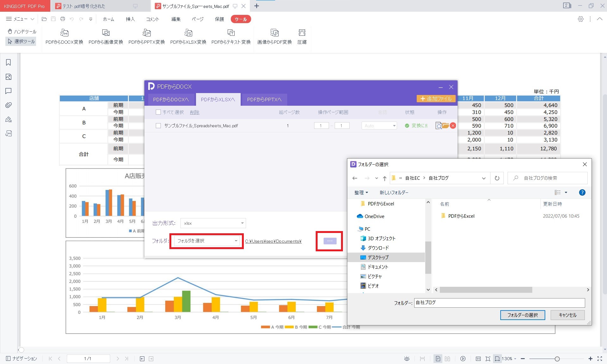The height and width of the screenshot is (364, 607).
Task: Click the 追加ファイル button
Action: (436, 99)
